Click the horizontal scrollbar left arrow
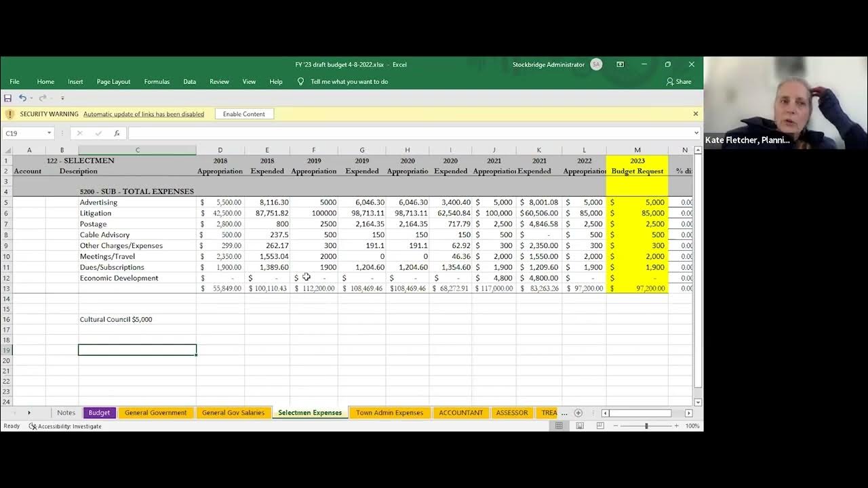Screen dimensions: 868x488 (606, 413)
